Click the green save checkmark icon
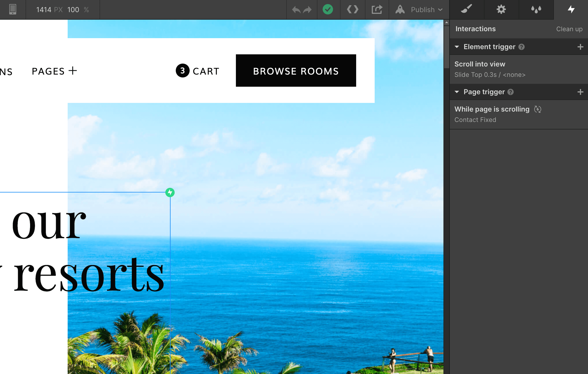The width and height of the screenshot is (588, 374). pyautogui.click(x=328, y=10)
